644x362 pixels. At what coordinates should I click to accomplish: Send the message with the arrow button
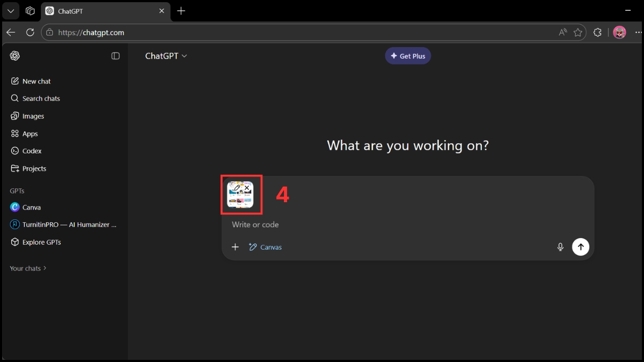click(581, 247)
